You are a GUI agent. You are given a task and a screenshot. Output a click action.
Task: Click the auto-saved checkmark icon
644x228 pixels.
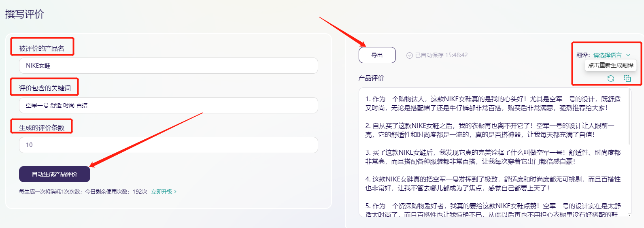410,55
